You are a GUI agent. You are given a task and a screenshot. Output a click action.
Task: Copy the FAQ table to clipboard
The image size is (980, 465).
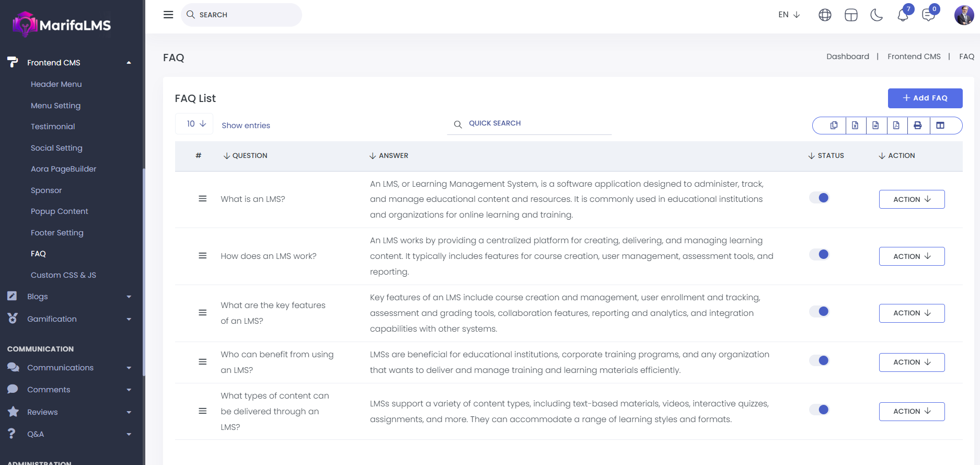[x=834, y=126]
